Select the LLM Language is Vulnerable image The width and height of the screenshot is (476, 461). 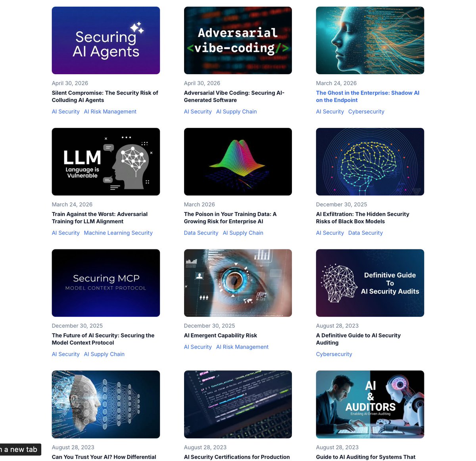tap(106, 162)
